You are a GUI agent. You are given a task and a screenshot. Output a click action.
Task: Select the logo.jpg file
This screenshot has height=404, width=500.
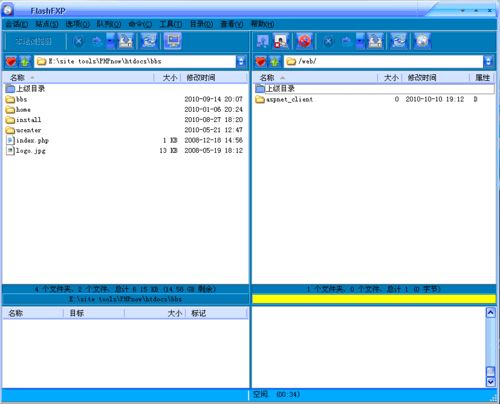26,151
